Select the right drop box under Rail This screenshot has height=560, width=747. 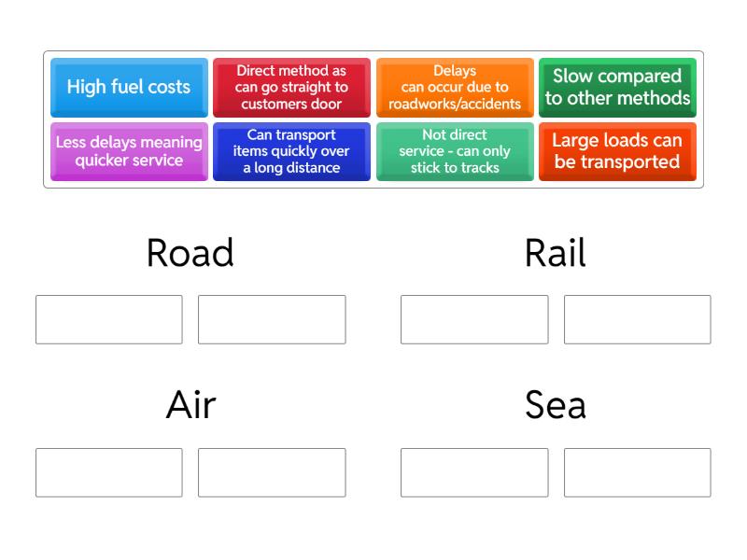(x=637, y=319)
